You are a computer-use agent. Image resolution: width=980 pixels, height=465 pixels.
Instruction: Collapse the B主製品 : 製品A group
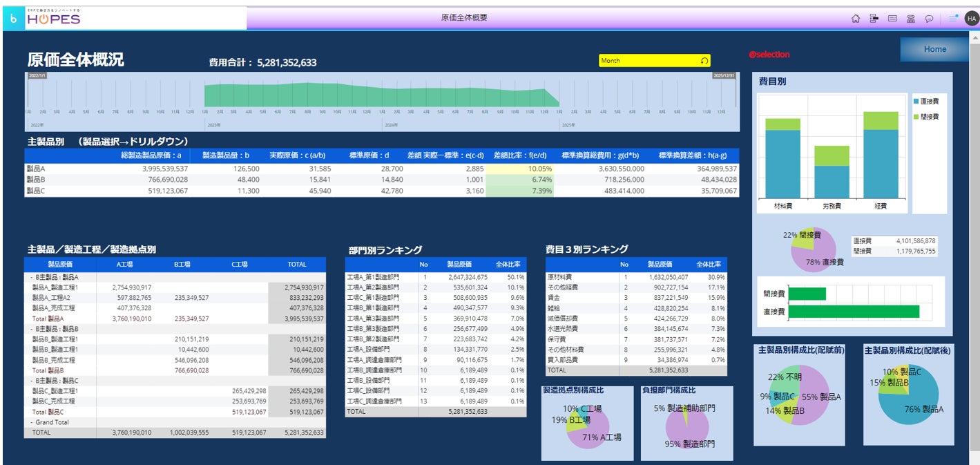click(32, 276)
